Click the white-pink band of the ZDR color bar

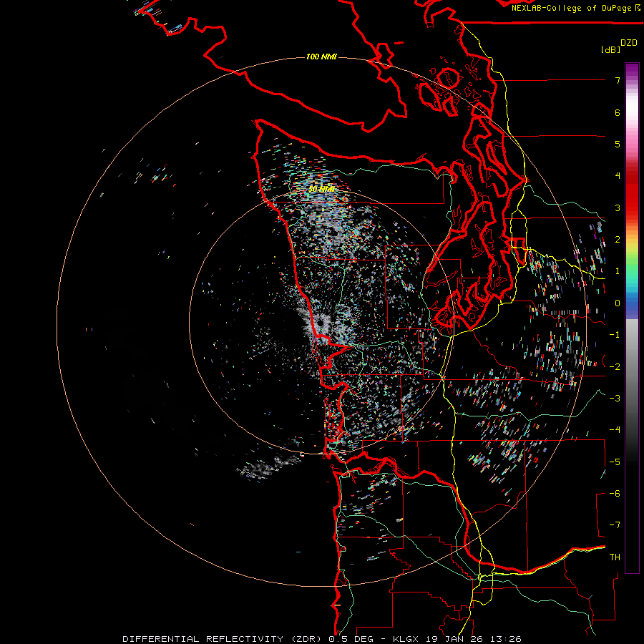pyautogui.click(x=632, y=119)
